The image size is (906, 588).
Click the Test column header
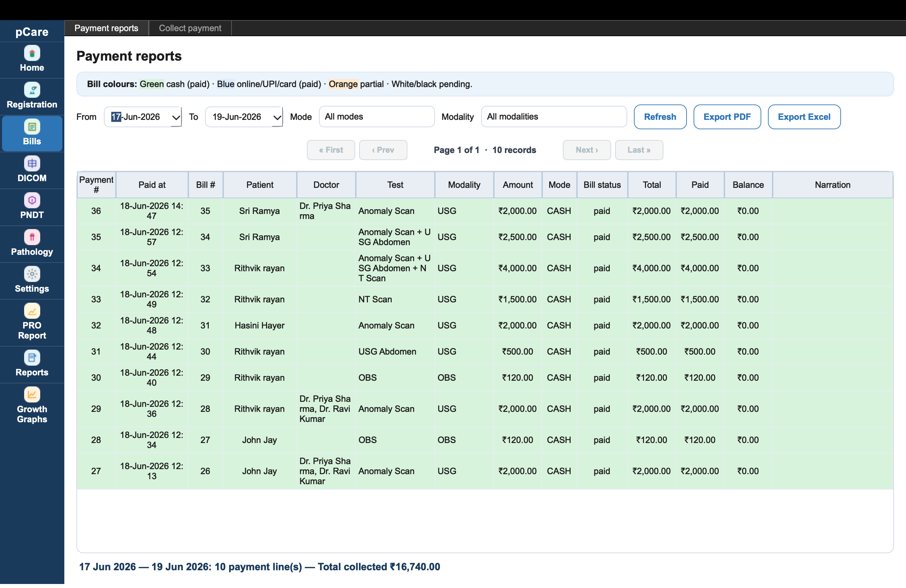(x=395, y=185)
